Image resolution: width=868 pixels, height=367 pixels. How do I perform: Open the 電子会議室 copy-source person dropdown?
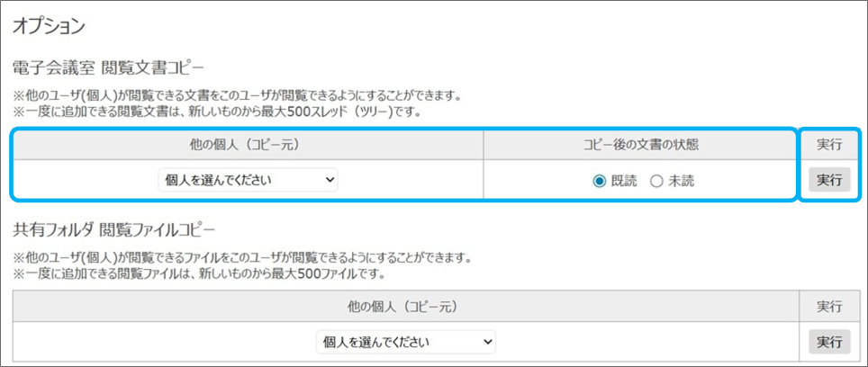click(x=247, y=180)
